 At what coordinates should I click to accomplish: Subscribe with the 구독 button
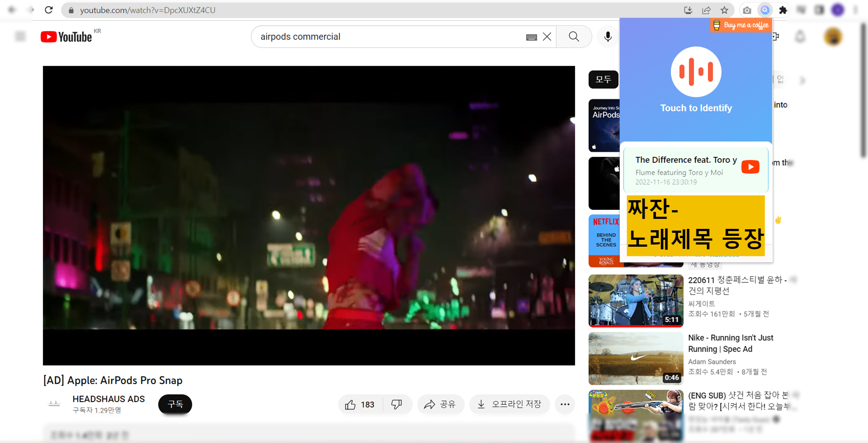(x=175, y=404)
